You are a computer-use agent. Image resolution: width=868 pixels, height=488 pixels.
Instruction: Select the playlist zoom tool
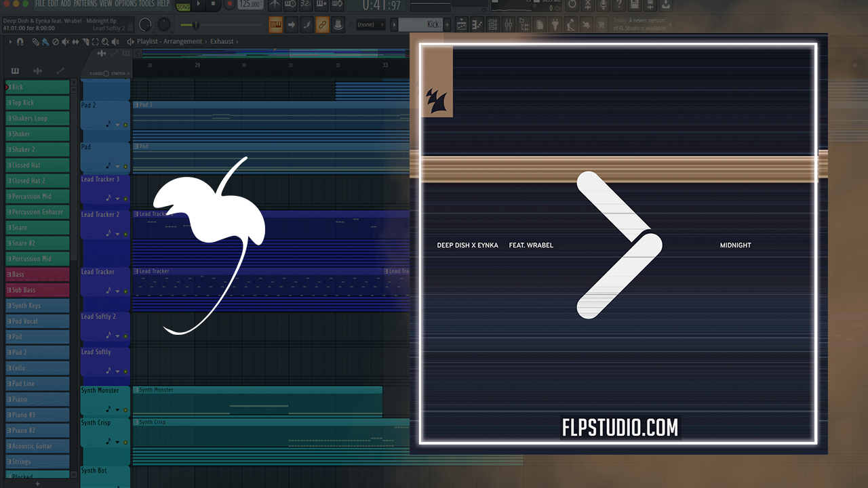[105, 41]
